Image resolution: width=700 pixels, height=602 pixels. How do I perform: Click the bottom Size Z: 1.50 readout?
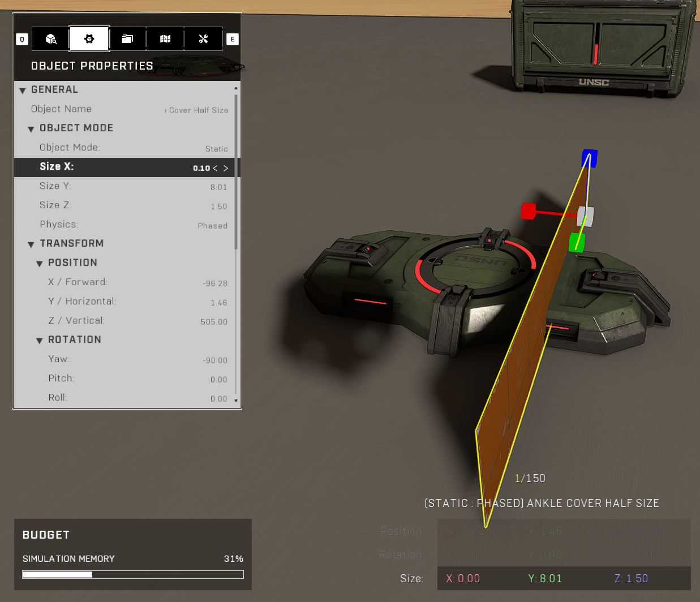point(631,578)
